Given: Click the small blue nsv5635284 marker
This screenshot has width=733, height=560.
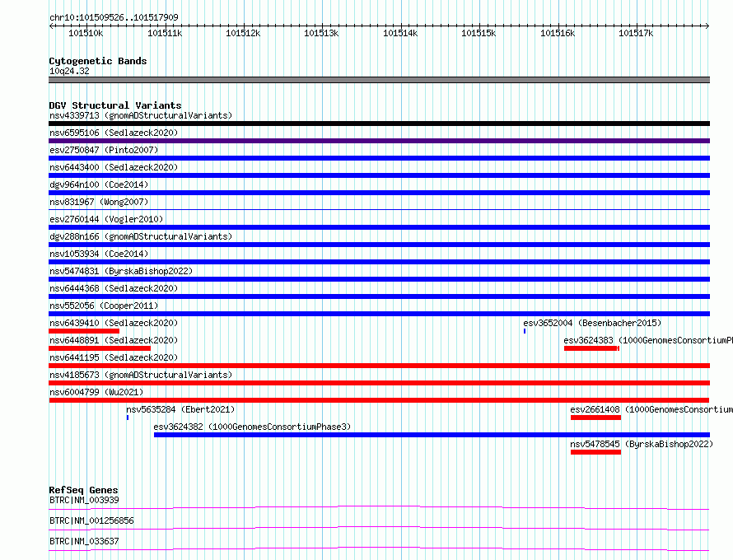Looking at the screenshot, I should (x=128, y=418).
